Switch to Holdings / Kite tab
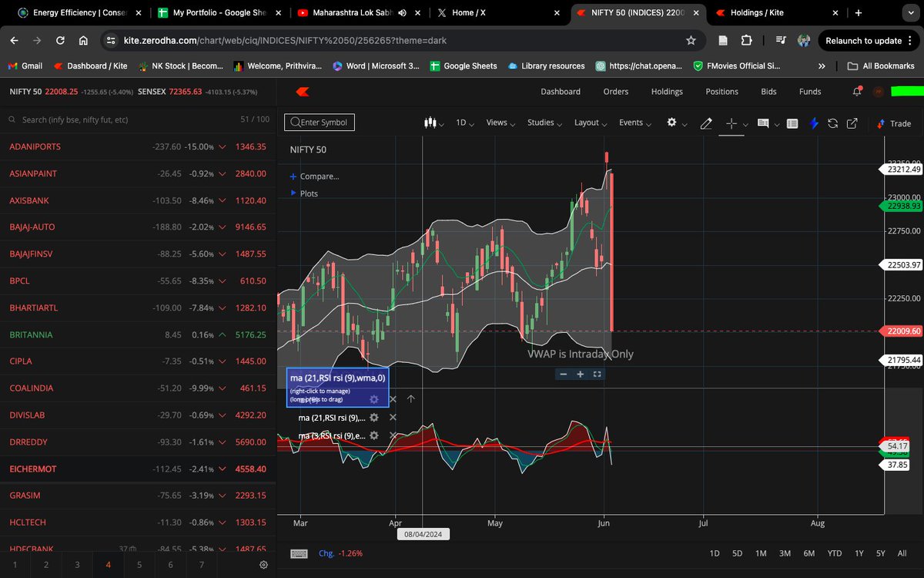The height and width of the screenshot is (578, 924). [775, 12]
